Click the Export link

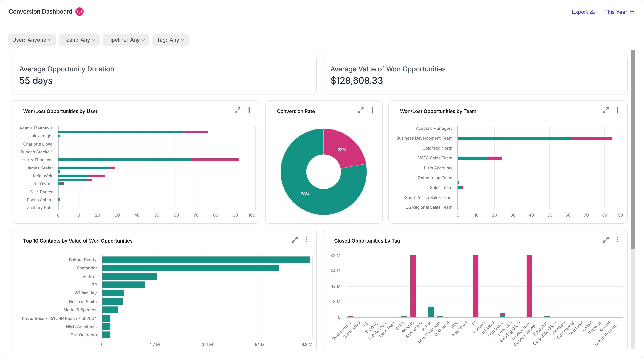click(x=583, y=12)
